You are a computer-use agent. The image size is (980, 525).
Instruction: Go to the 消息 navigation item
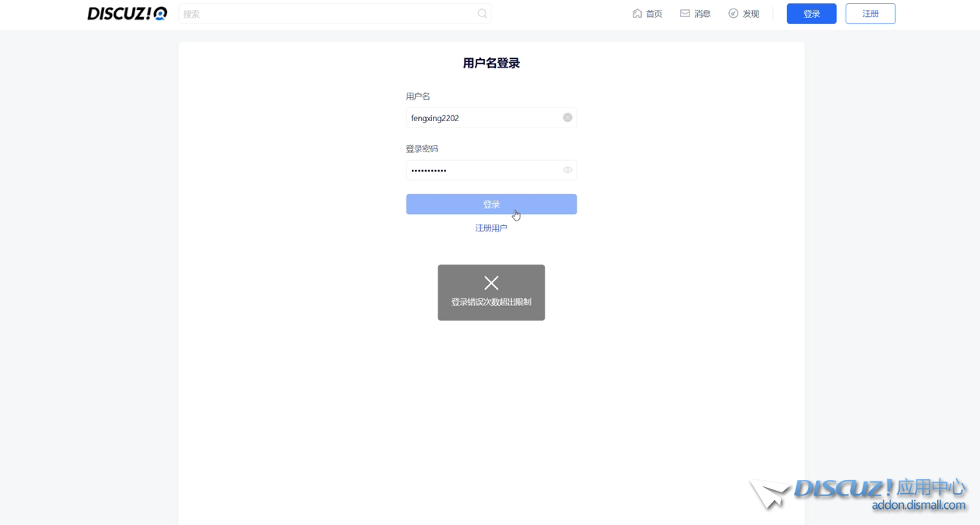click(702, 14)
